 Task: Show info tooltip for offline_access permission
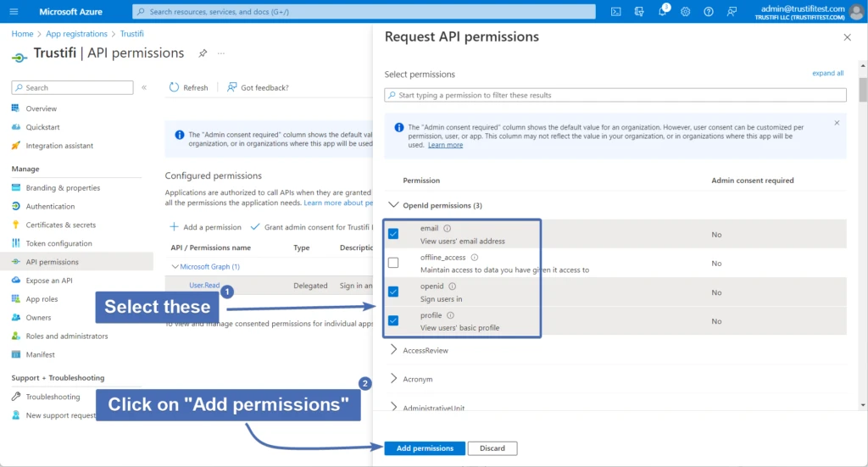pos(475,258)
